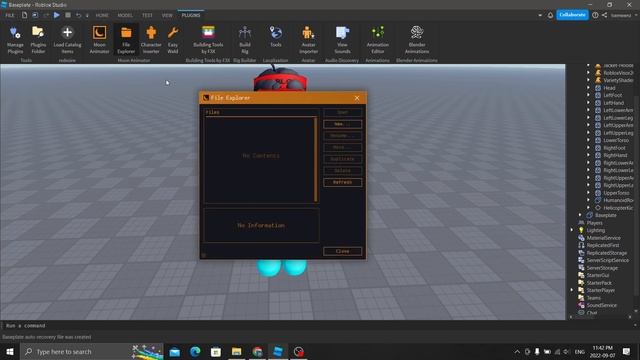Expand the Baseplate item in Explorer
640x360 pixels.
tap(580, 215)
